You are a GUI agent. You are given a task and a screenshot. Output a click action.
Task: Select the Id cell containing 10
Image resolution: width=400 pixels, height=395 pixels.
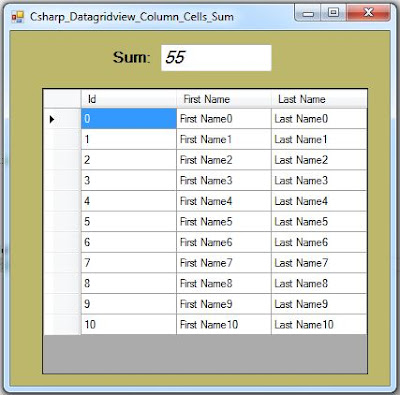point(129,324)
